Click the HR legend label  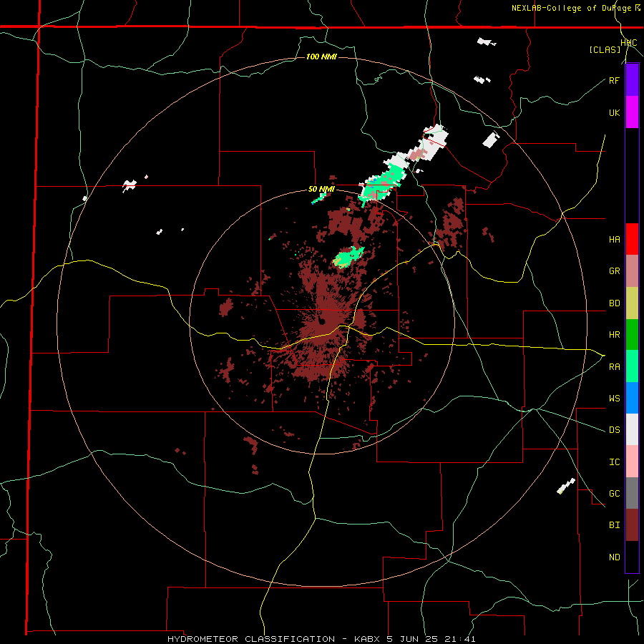pos(615,335)
